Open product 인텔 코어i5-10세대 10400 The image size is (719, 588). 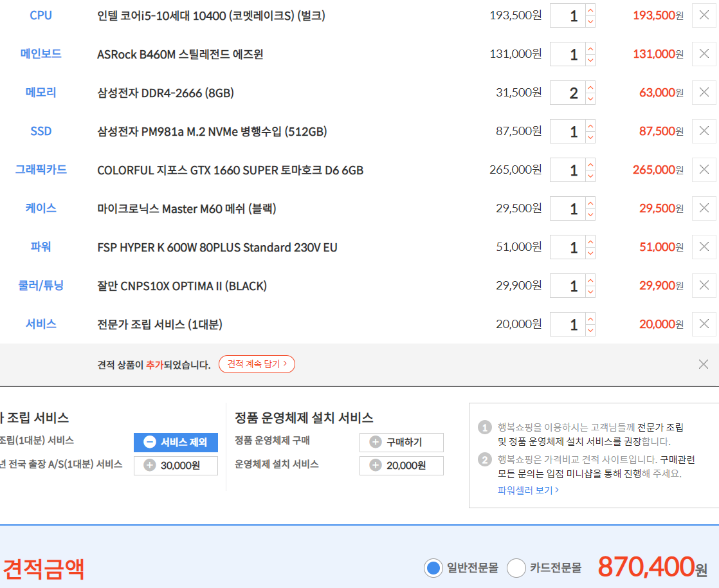[x=211, y=16]
